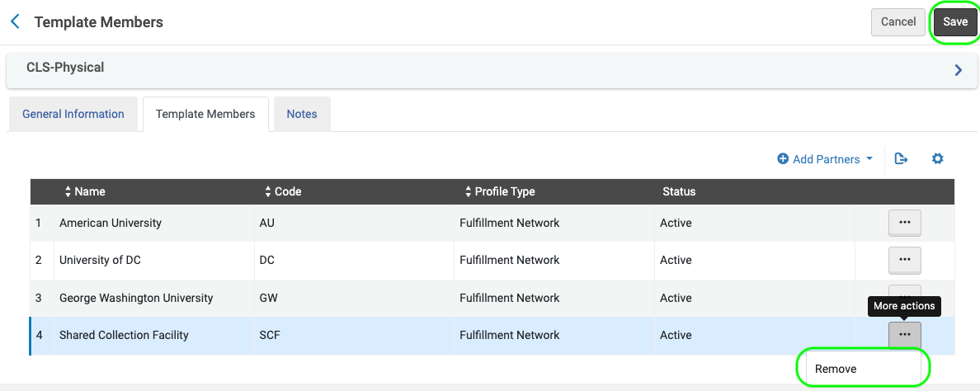The image size is (980, 391).
Task: Open more actions for American University
Action: click(x=904, y=223)
